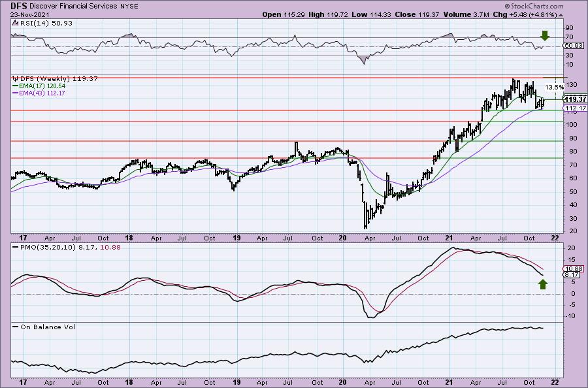Click the 13.5% annotation label
The height and width of the screenshot is (388, 588).
pos(554,87)
